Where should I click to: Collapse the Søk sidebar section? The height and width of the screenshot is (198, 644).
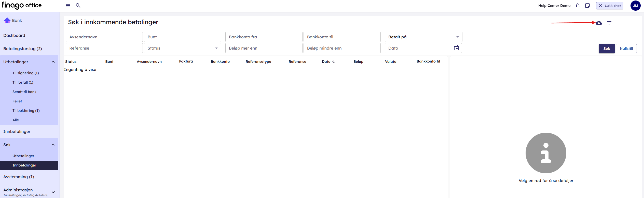(x=53, y=145)
